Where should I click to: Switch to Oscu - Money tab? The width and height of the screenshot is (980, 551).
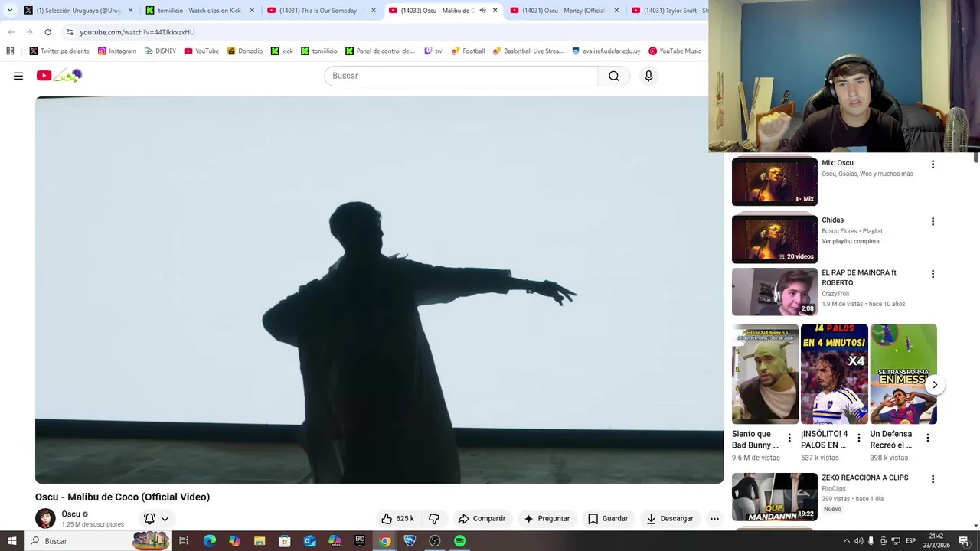(x=563, y=11)
